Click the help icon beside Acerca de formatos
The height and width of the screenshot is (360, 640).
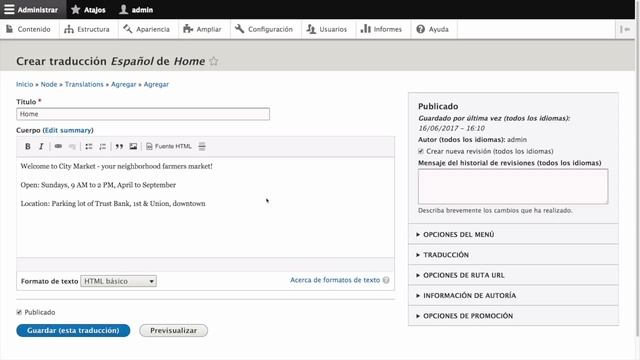click(x=386, y=280)
